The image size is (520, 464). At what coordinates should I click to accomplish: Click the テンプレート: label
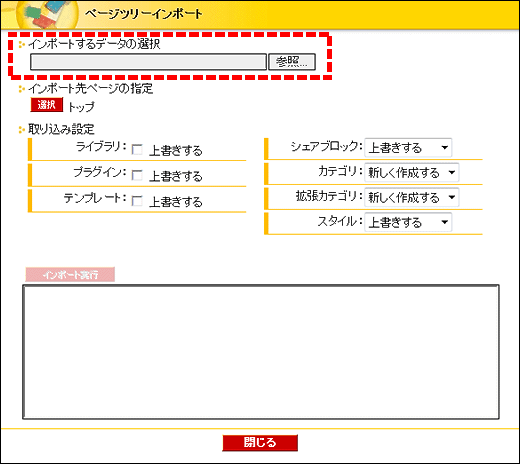pyautogui.click(x=95, y=198)
